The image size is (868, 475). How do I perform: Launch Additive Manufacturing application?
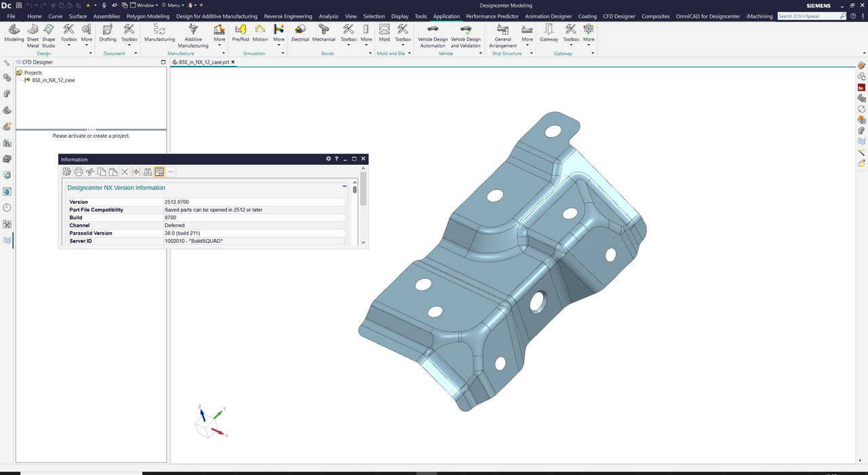point(193,35)
